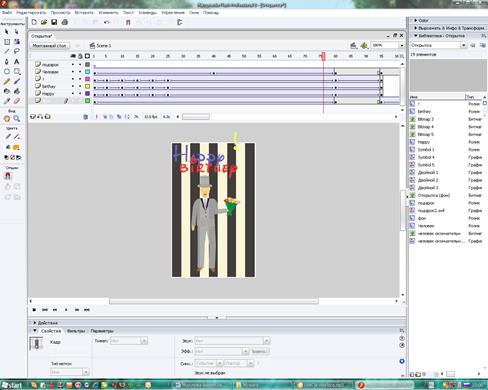Image resolution: width=488 pixels, height=390 pixels.
Task: Click the Insert Layer icon below timeline
Action: [33, 117]
